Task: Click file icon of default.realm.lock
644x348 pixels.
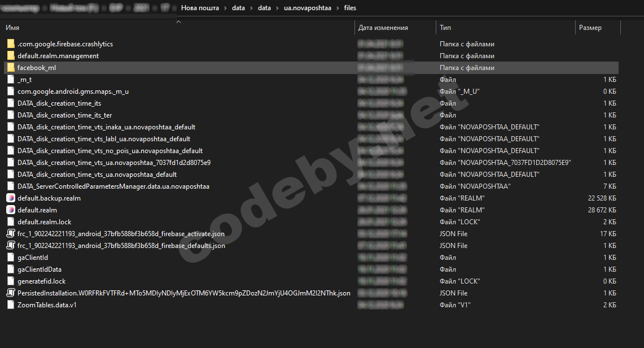Action: coord(11,222)
